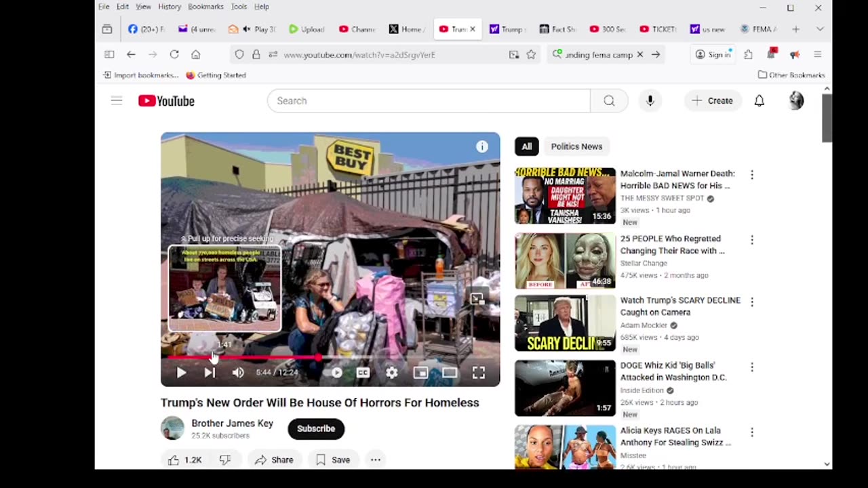This screenshot has height=488, width=868.
Task: Open the Tools menu
Action: click(x=239, y=7)
